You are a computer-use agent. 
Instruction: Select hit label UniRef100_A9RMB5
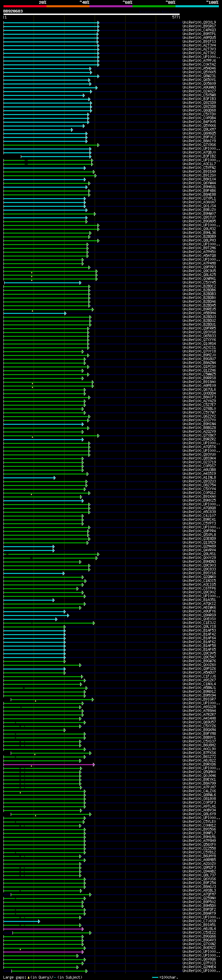pyautogui.click(x=199, y=860)
